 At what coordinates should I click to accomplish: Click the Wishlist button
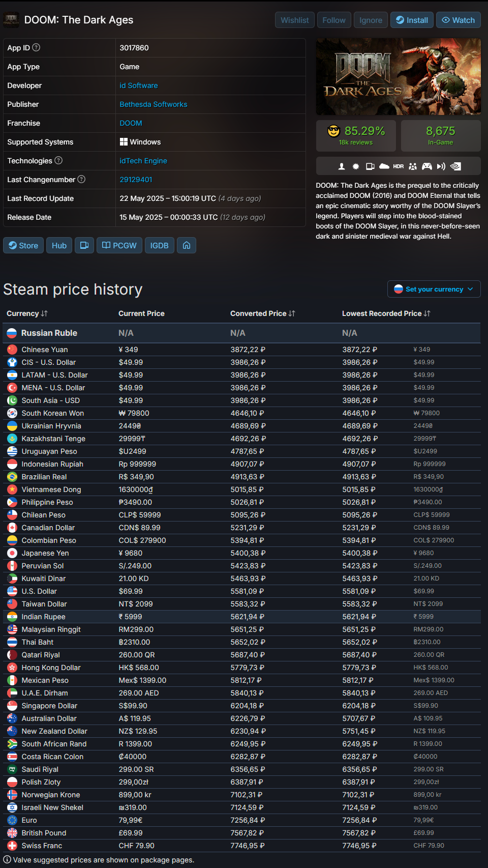pyautogui.click(x=295, y=20)
